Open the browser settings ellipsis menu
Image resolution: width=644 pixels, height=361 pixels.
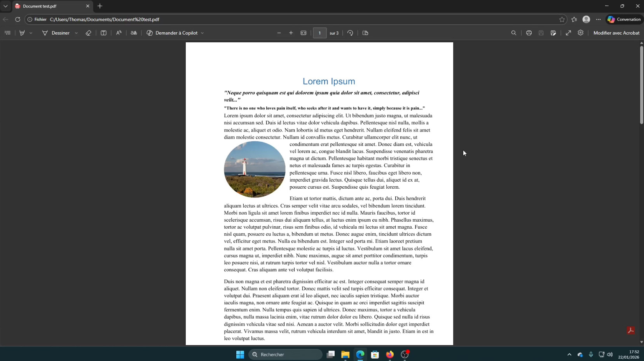point(598,19)
